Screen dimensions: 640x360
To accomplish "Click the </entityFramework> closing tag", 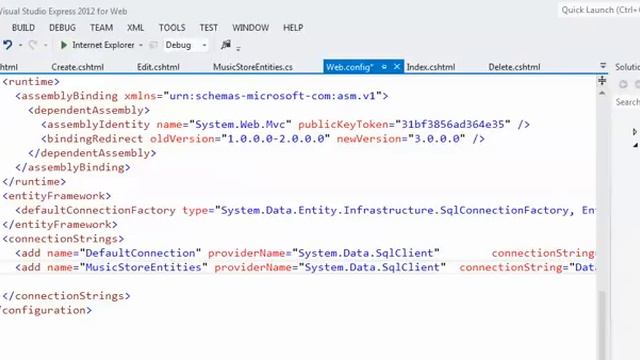I will pos(60,224).
